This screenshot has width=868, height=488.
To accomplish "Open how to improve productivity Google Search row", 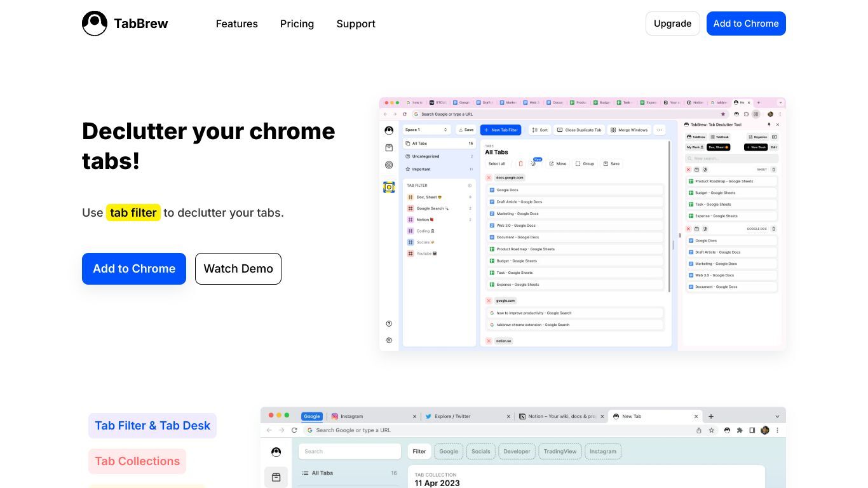I will click(x=575, y=313).
